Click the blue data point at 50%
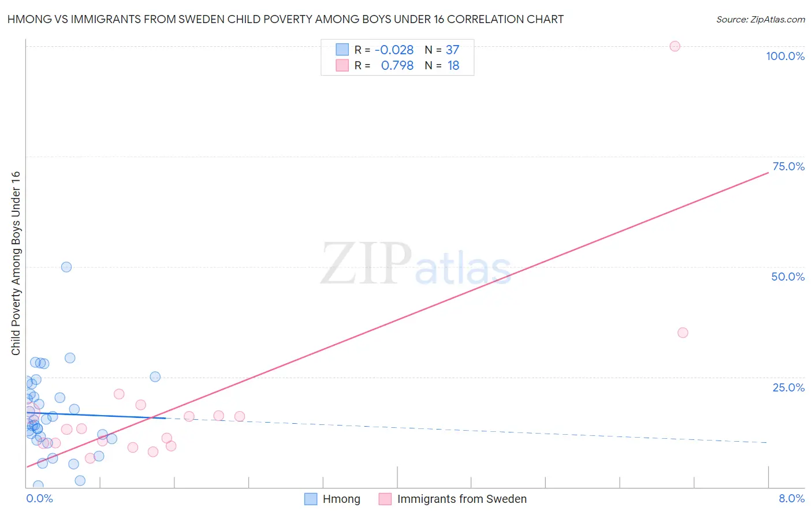Image resolution: width=812 pixels, height=515 pixels. click(66, 267)
